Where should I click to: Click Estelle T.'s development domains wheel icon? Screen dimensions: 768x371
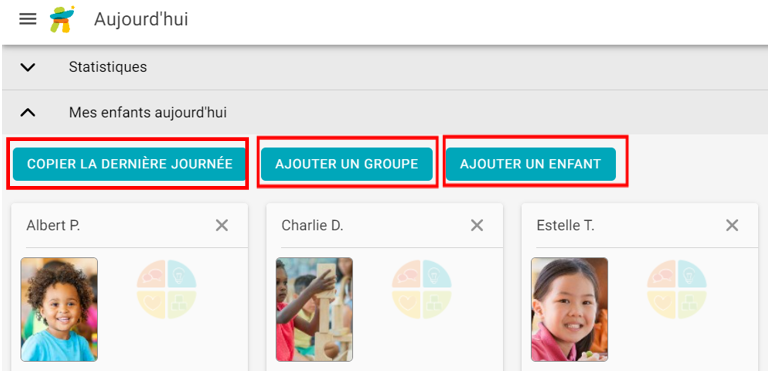pos(677,290)
